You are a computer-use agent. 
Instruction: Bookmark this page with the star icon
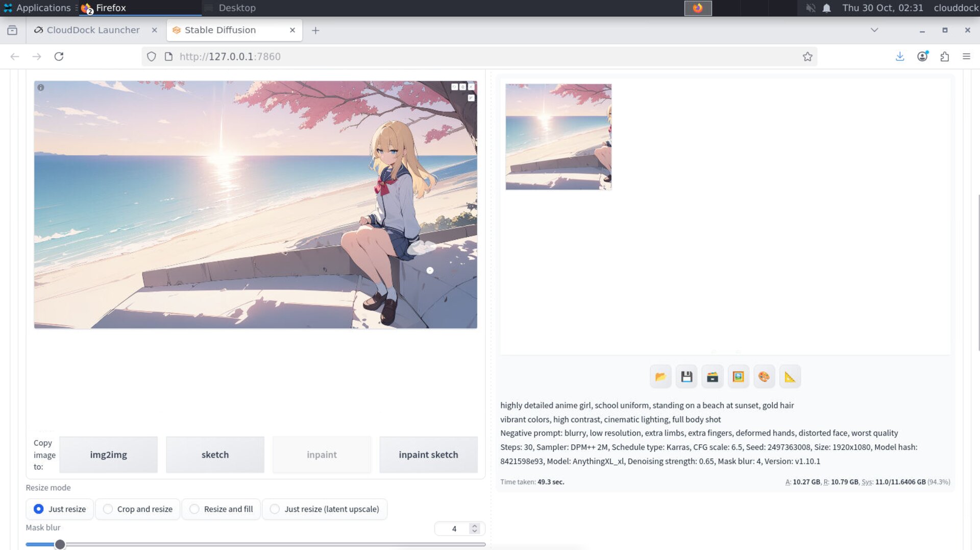[807, 57]
